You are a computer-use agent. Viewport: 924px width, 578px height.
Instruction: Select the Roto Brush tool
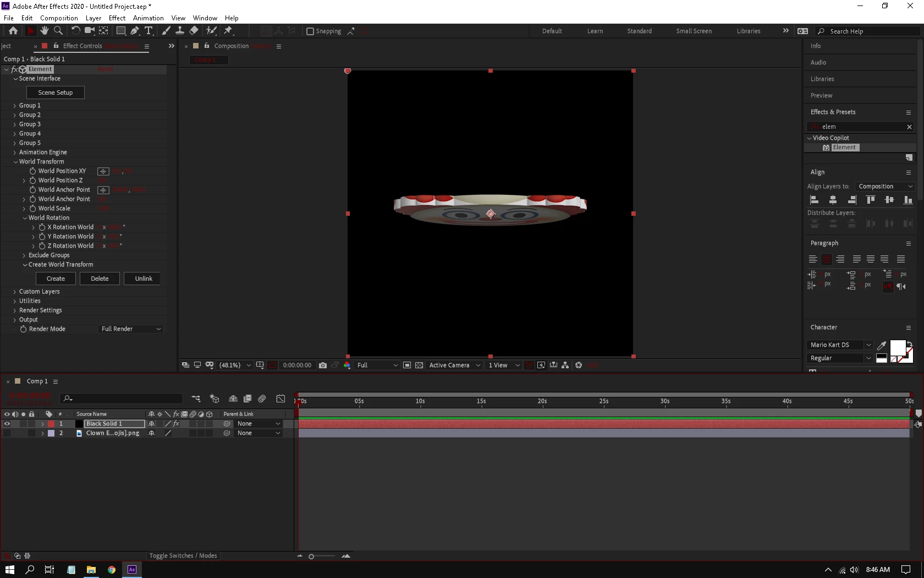coord(211,31)
